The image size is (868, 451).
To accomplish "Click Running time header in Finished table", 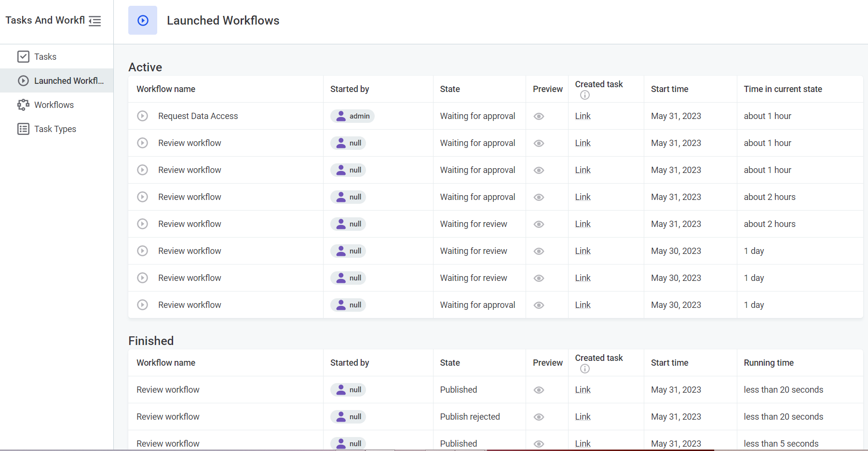I will (x=768, y=363).
